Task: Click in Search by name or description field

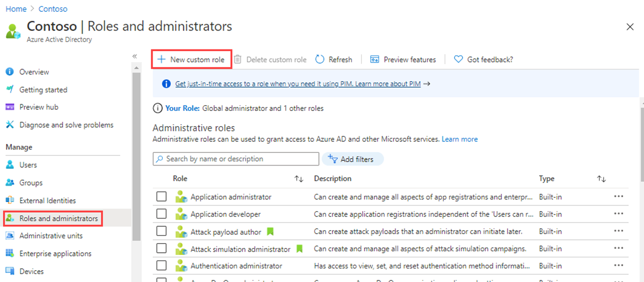Action: (x=236, y=159)
